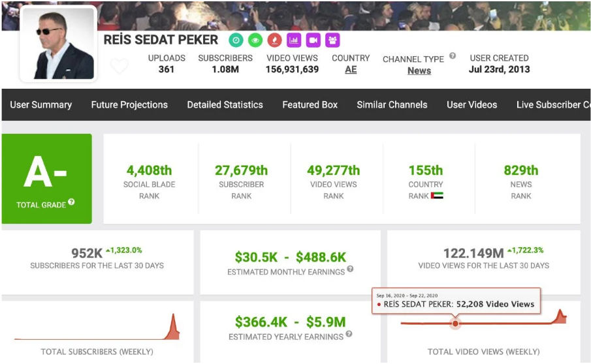Favorite the channel with the heart icon
Image resolution: width=591 pixels, height=364 pixels.
click(x=120, y=66)
